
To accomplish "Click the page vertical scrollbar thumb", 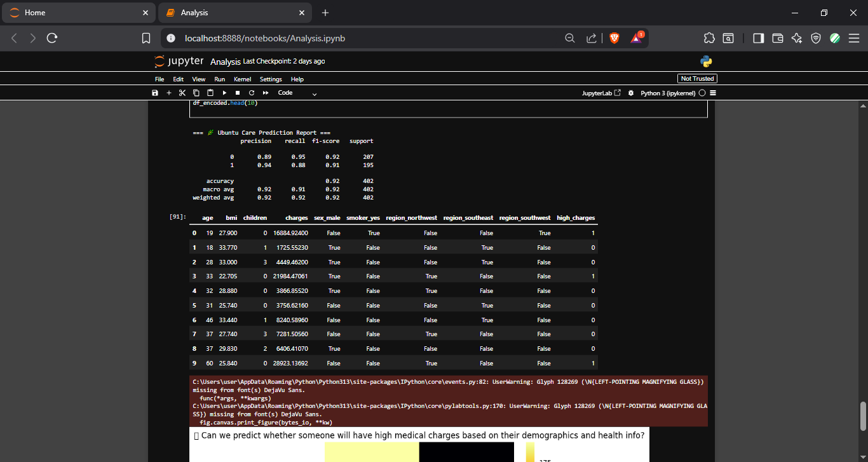I will tap(863, 416).
